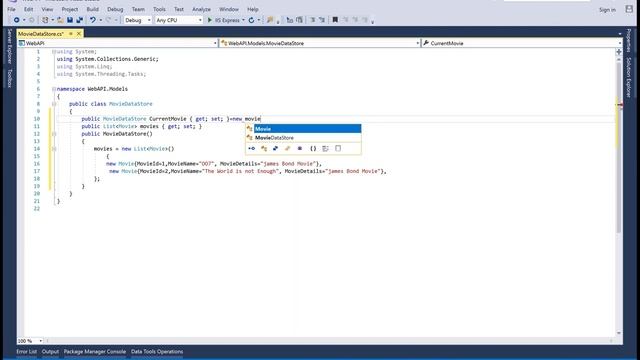
Task: Open the Project menu
Action: (70, 9)
